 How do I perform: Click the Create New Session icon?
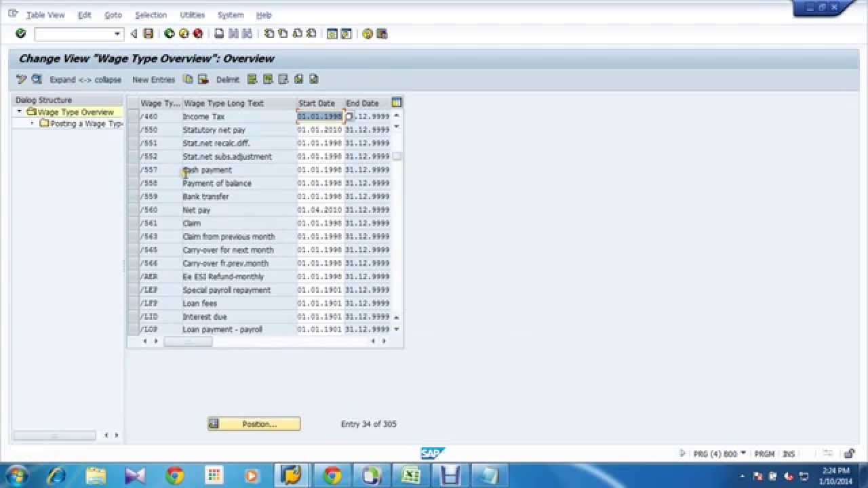coord(332,33)
